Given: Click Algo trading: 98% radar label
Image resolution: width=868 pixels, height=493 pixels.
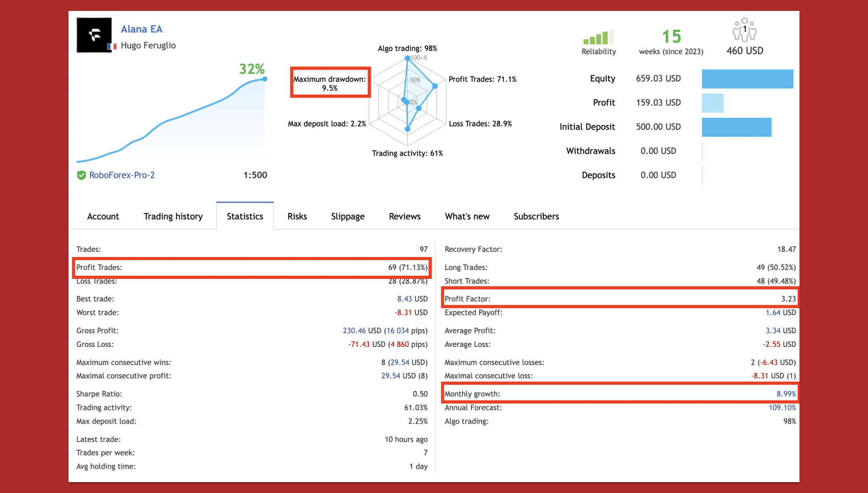Looking at the screenshot, I should [x=408, y=48].
